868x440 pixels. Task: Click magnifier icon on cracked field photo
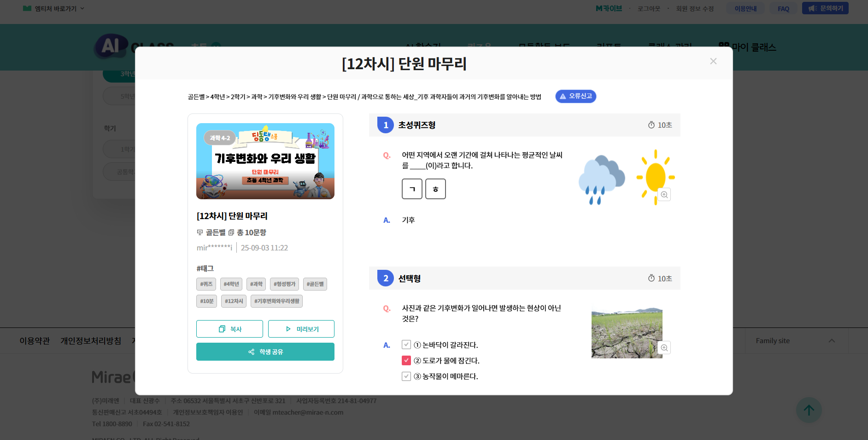pos(664,348)
